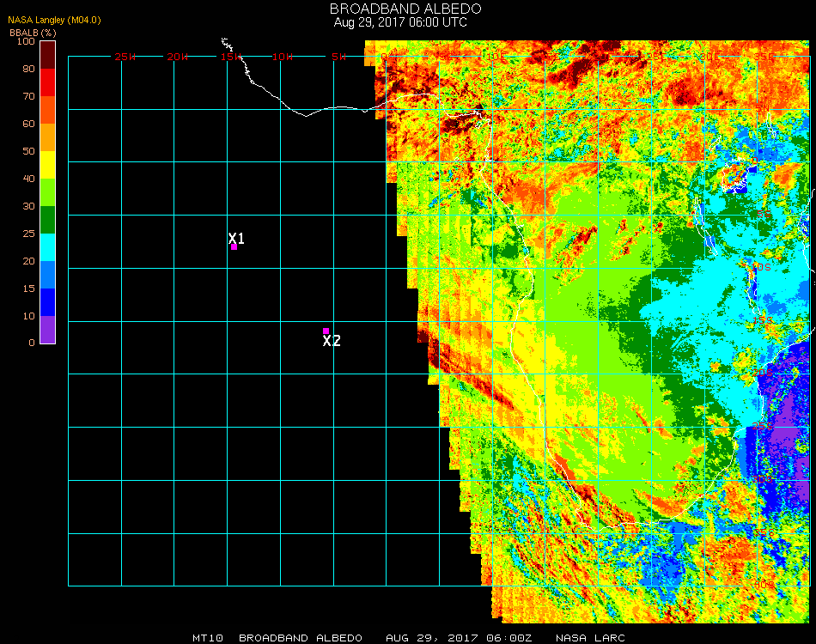Click the 10S latitude grid label

pos(761,268)
